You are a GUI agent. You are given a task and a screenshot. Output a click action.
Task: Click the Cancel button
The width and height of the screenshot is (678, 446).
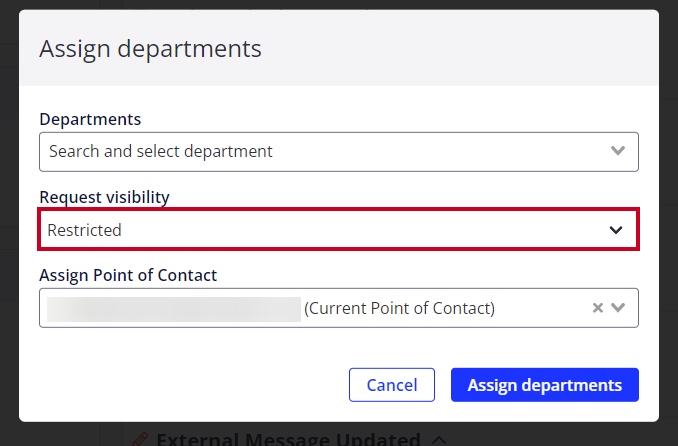pos(392,385)
